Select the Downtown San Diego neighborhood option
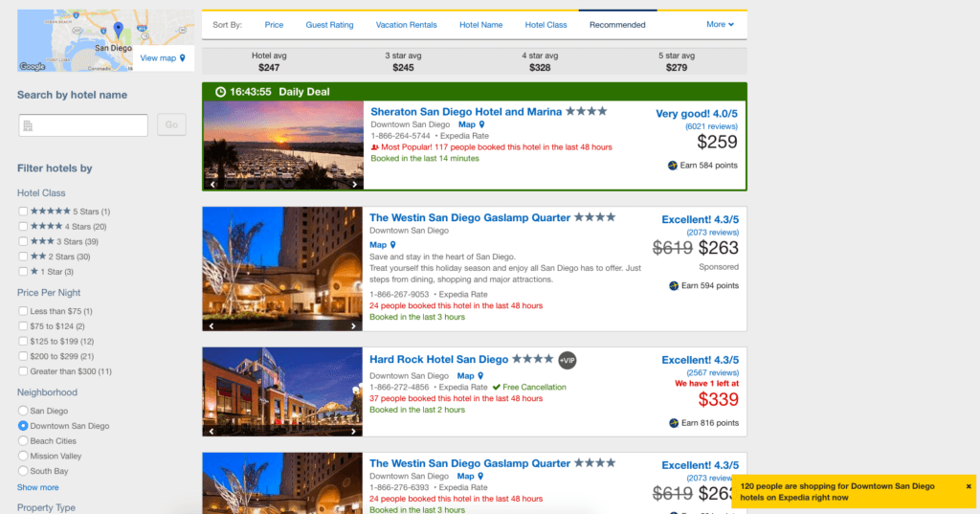This screenshot has width=980, height=514. pyautogui.click(x=23, y=426)
